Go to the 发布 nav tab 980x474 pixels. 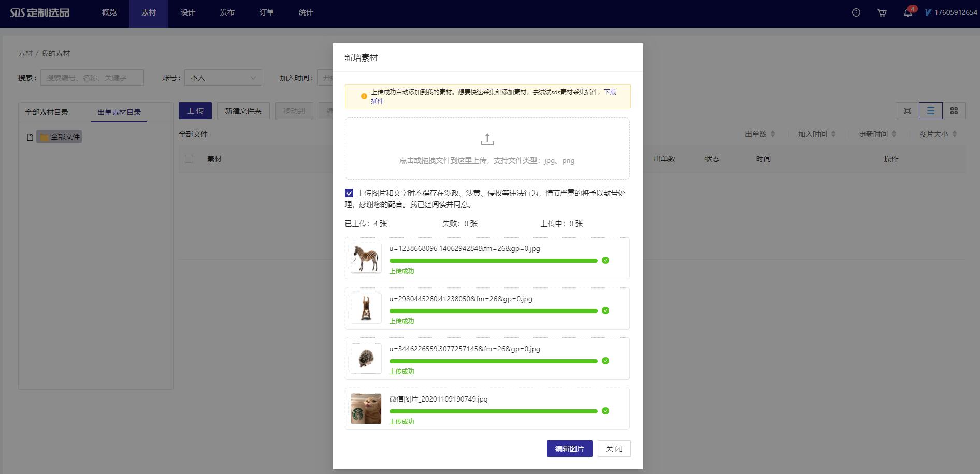click(227, 12)
